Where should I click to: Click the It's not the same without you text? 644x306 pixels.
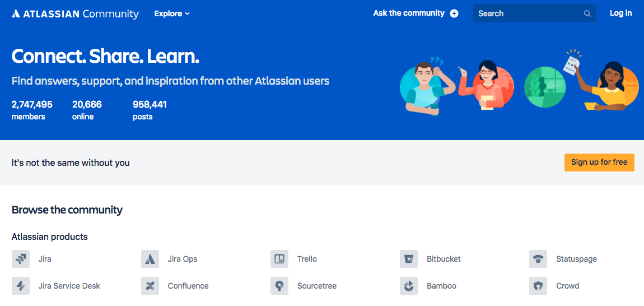click(x=71, y=163)
